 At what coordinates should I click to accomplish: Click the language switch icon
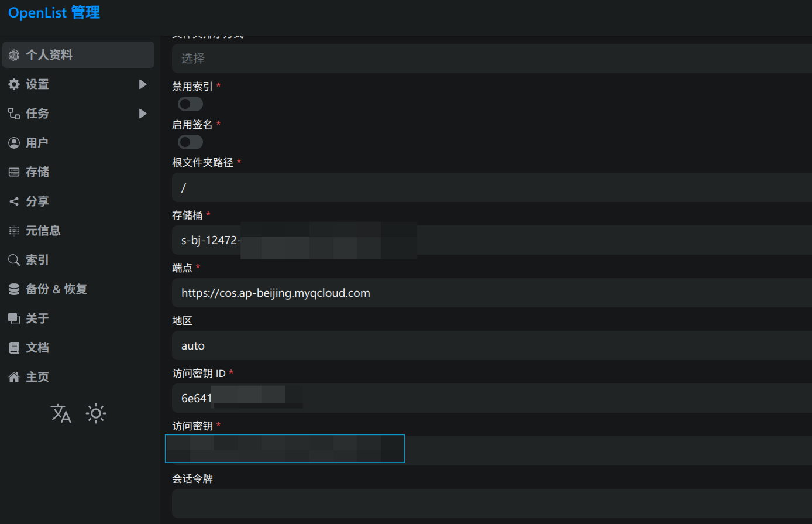(61, 413)
